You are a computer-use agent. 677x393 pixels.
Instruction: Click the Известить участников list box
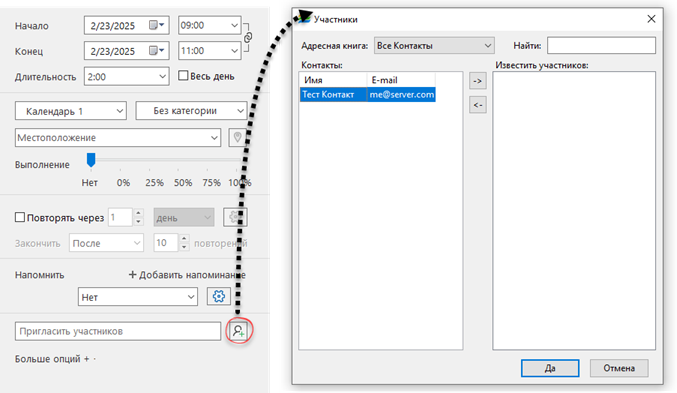click(x=574, y=210)
